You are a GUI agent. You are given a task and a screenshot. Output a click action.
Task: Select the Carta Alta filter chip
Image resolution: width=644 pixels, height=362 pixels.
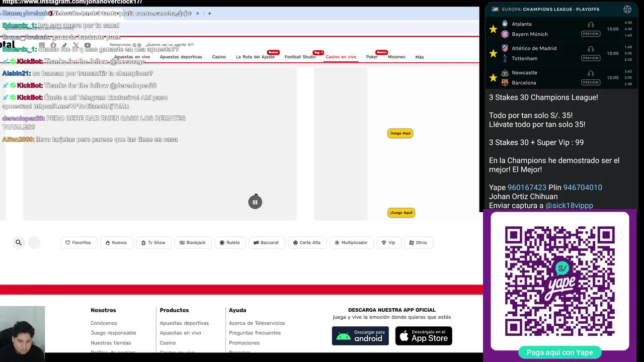(x=307, y=242)
